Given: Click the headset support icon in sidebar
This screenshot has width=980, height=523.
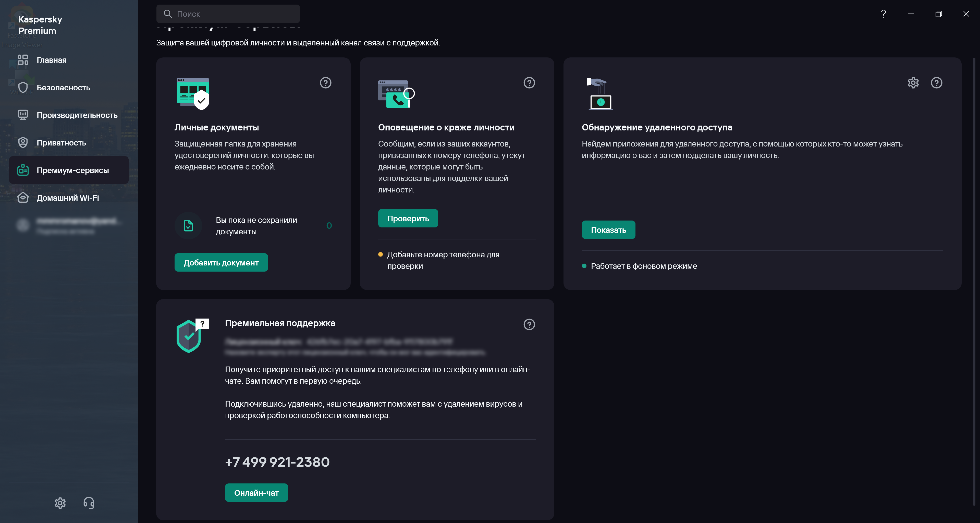Looking at the screenshot, I should 89,503.
